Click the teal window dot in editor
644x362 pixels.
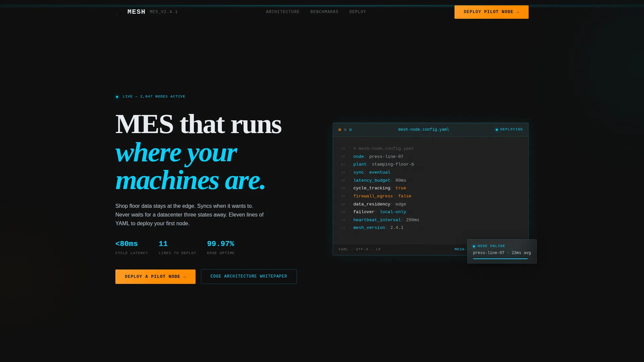tap(351, 130)
